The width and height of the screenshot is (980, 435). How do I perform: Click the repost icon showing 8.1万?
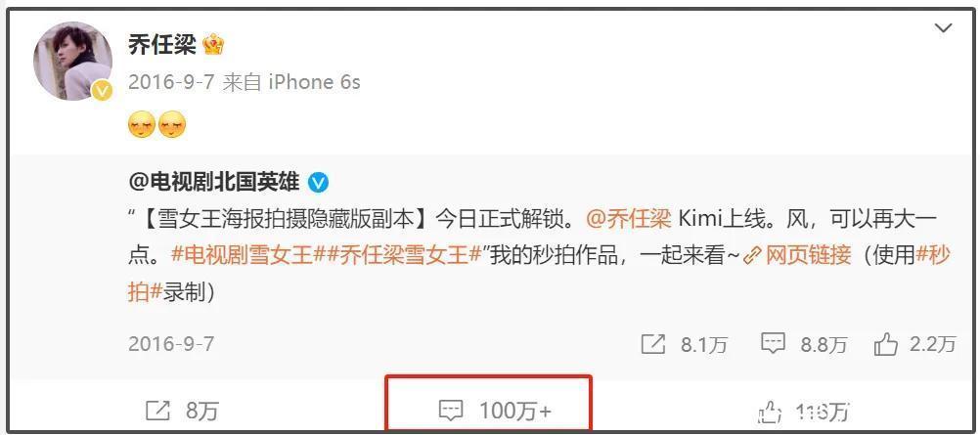pyautogui.click(x=653, y=344)
